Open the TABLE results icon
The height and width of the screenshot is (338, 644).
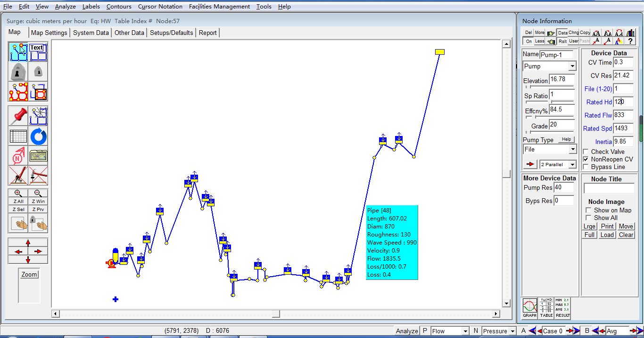(546, 308)
